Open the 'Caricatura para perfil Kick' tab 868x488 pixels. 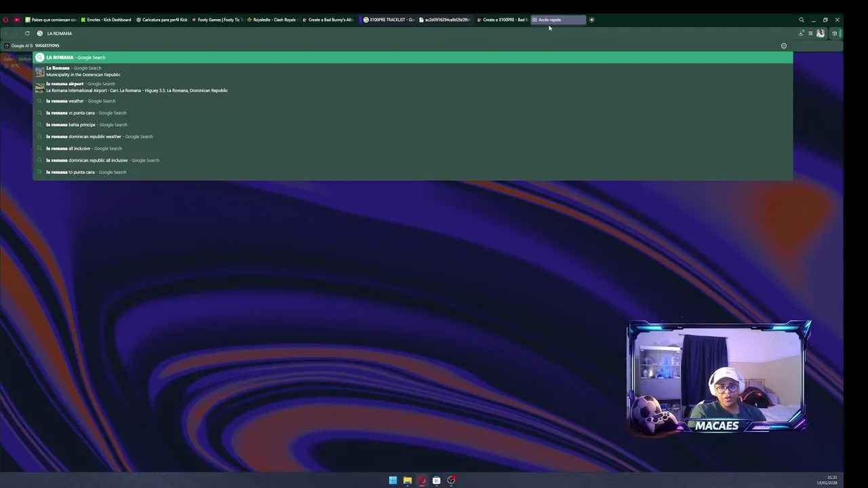(161, 20)
